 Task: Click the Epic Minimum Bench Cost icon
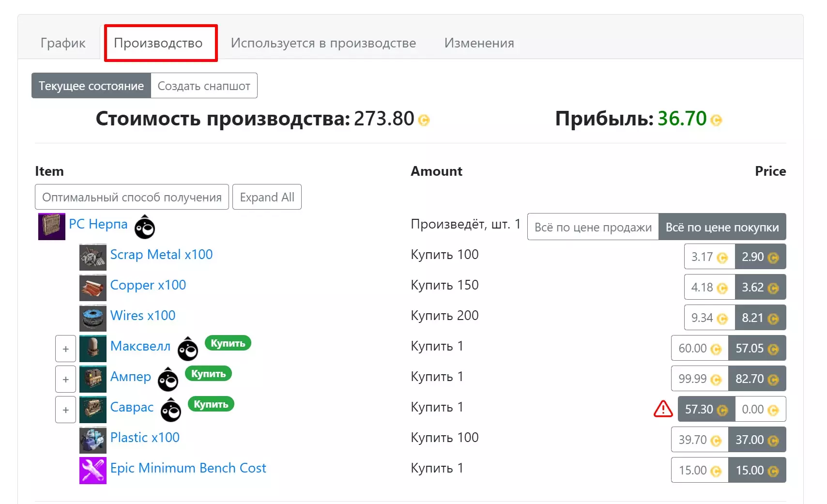[93, 471]
